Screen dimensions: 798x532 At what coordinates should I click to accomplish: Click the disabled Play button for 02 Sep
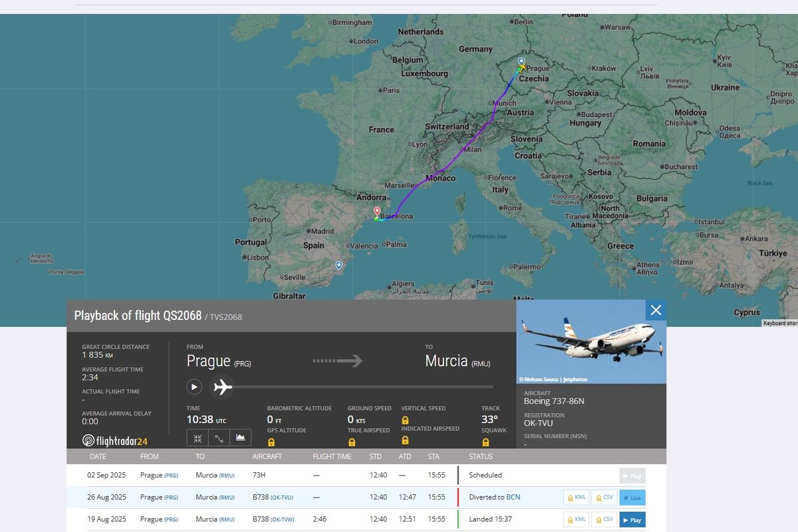tap(632, 475)
